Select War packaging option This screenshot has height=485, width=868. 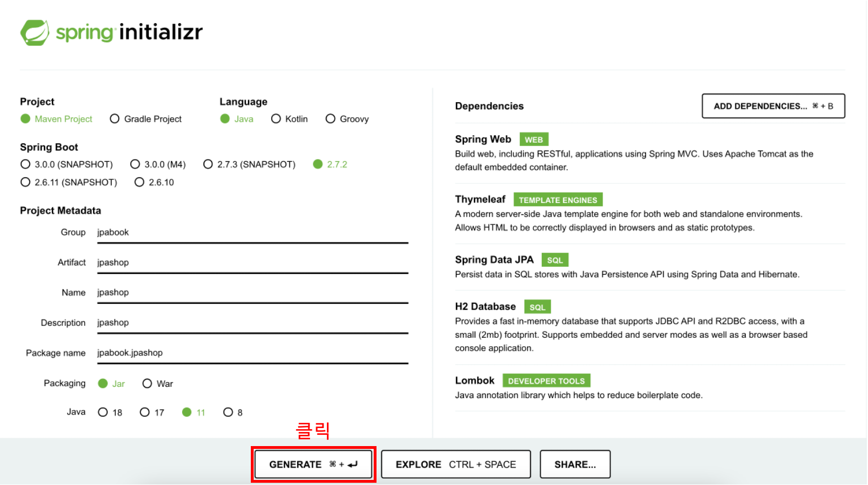coord(147,383)
